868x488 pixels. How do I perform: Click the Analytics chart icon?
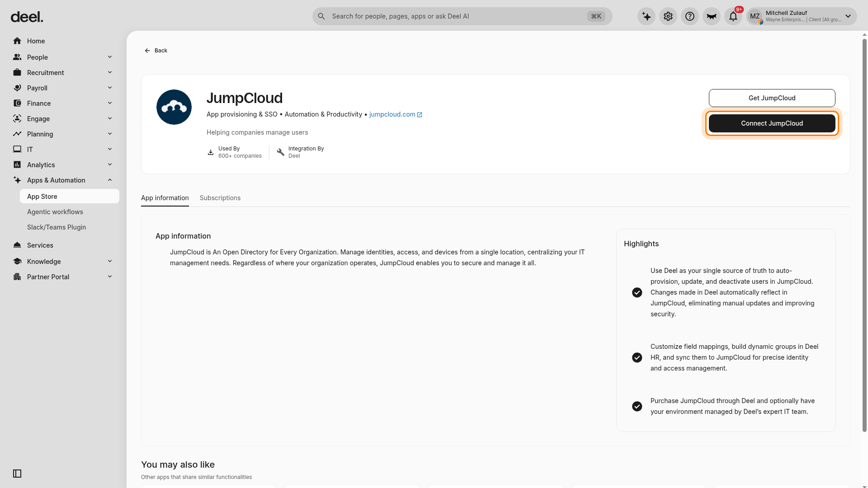pos(17,165)
